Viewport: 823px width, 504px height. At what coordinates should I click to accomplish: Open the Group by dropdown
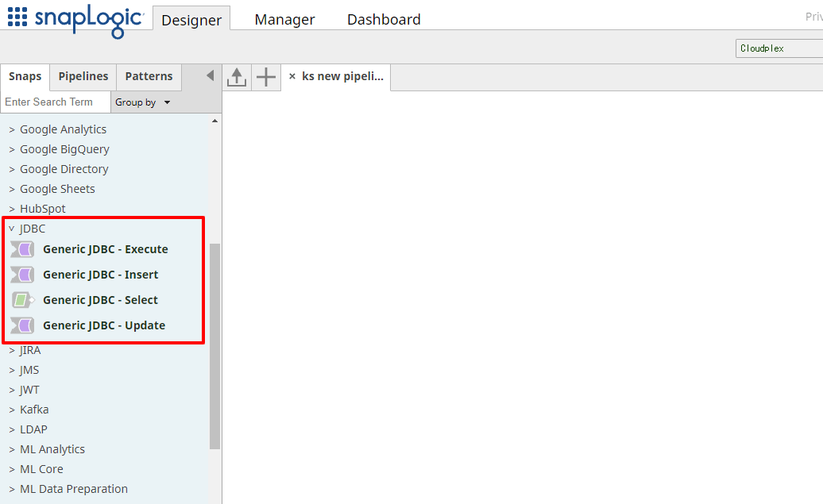point(143,102)
